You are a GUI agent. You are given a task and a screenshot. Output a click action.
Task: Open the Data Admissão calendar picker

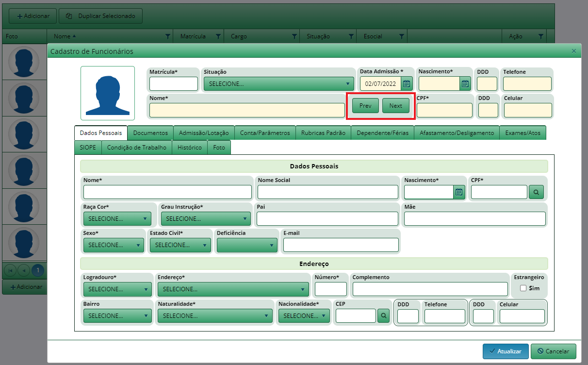pos(407,84)
